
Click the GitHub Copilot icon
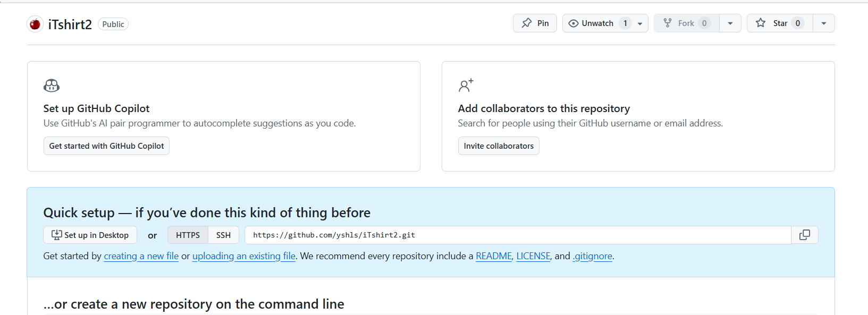[x=52, y=86]
